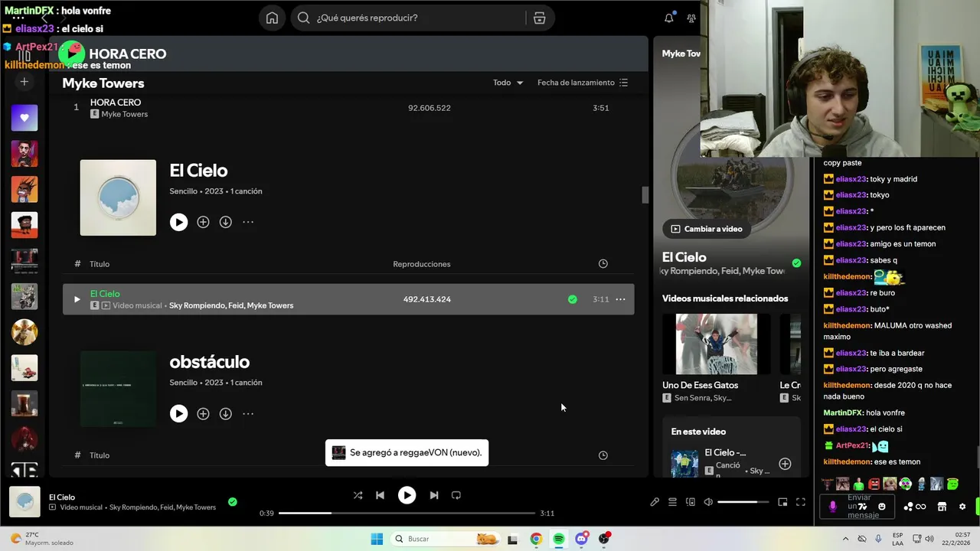
Task: Open the Todo filter dropdown
Action: point(508,83)
